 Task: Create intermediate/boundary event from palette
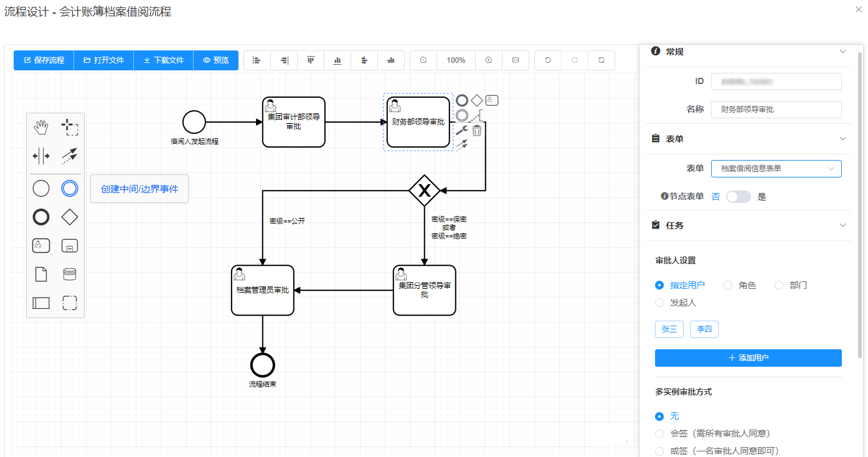click(x=70, y=188)
